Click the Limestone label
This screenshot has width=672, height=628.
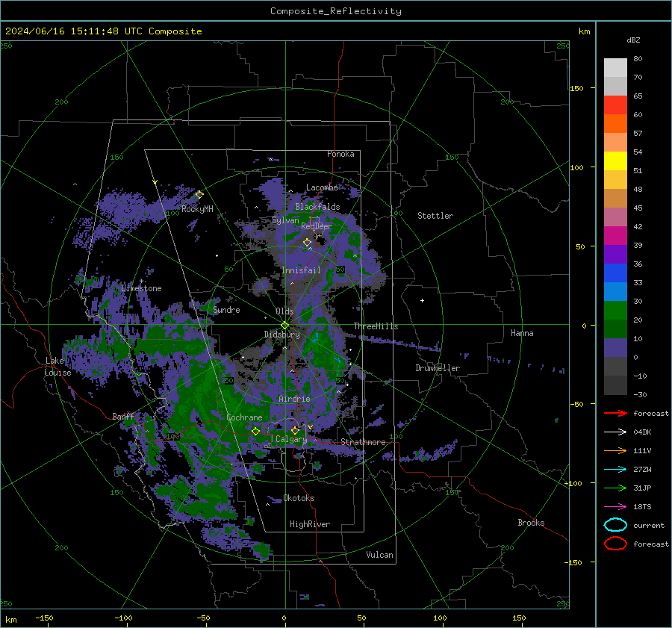click(141, 288)
